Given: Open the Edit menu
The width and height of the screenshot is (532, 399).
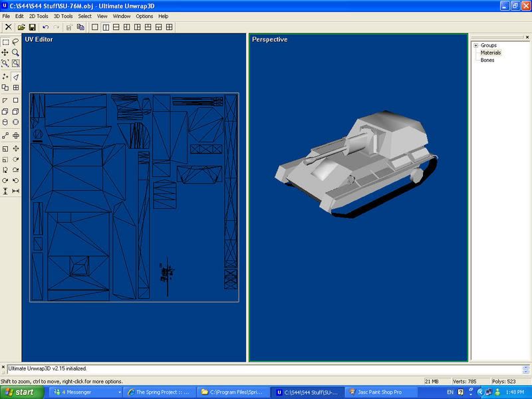Looking at the screenshot, I should pyautogui.click(x=19, y=16).
